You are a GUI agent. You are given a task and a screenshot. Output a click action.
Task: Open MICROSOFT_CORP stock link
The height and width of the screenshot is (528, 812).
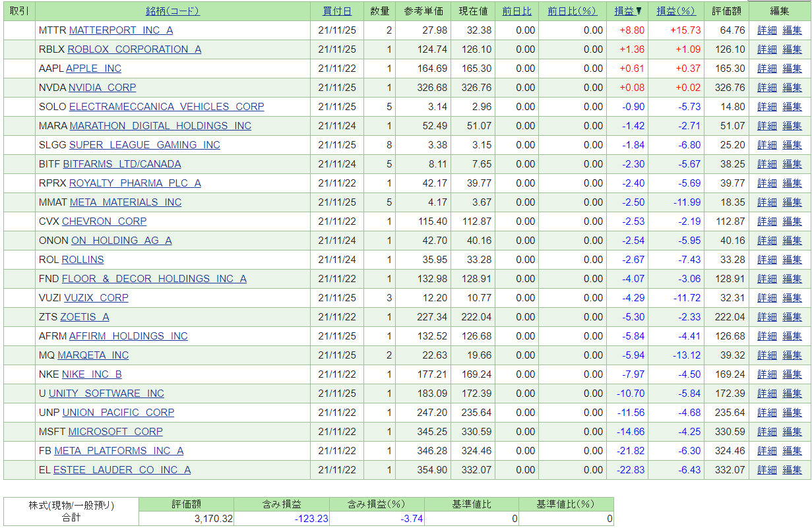click(x=115, y=432)
